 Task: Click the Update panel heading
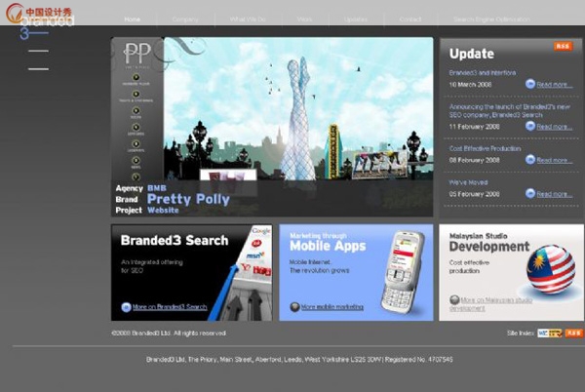tap(472, 54)
